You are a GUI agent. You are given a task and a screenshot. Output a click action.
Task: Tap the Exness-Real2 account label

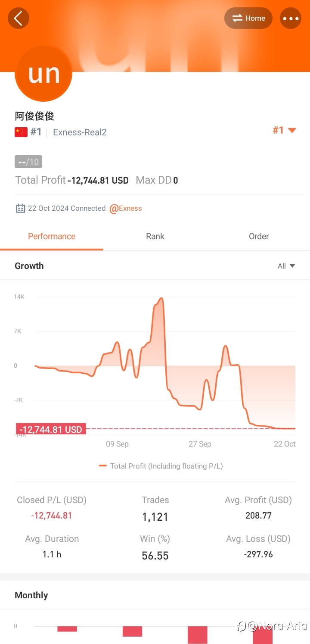[80, 132]
